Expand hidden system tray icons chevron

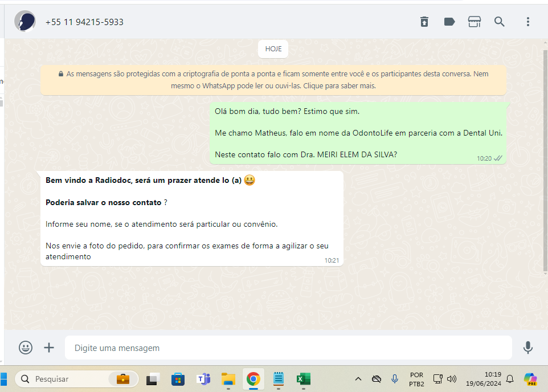pyautogui.click(x=358, y=379)
